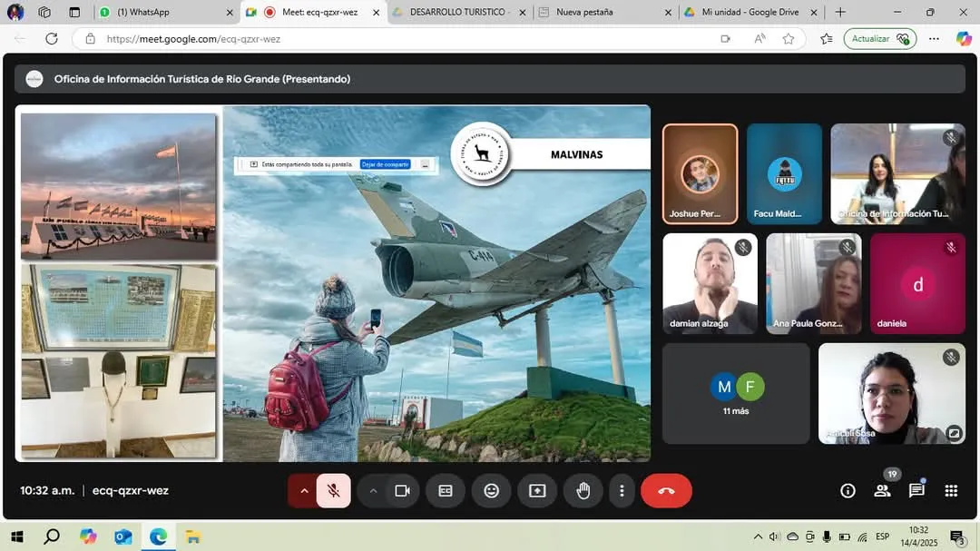Open the more options three-dot menu

622,491
